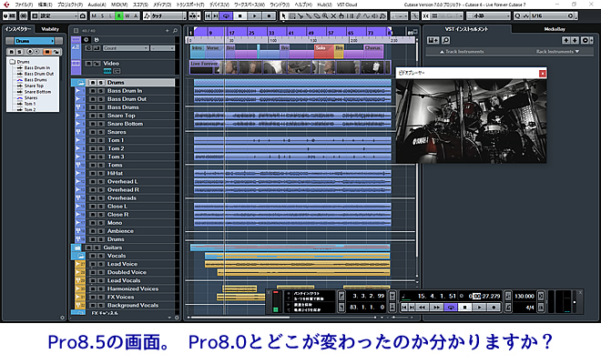Screen dimensions: 601x364
Task: Click the auto-scroll icon in toolbar
Action: [x=194, y=16]
